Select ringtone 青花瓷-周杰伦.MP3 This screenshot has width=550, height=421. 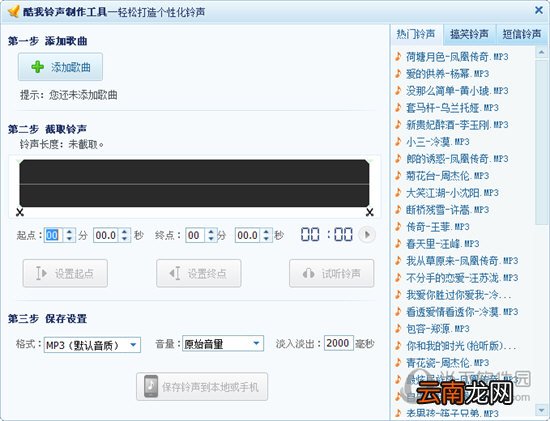[447, 362]
